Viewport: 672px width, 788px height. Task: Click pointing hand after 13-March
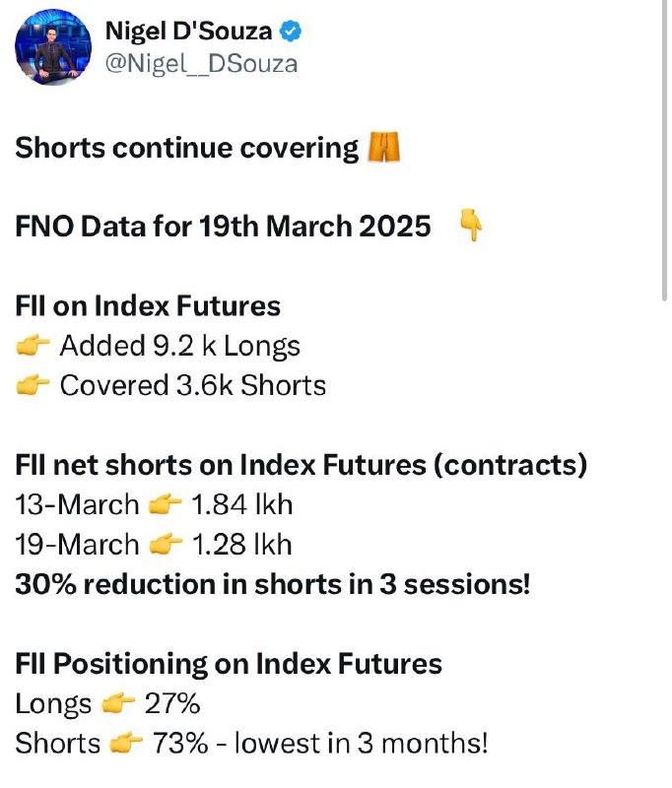point(166,504)
